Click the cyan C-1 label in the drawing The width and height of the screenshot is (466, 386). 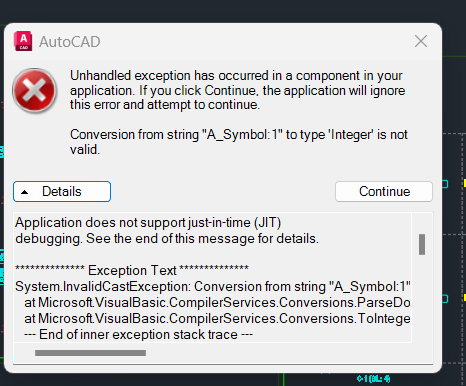pyautogui.click(x=373, y=379)
